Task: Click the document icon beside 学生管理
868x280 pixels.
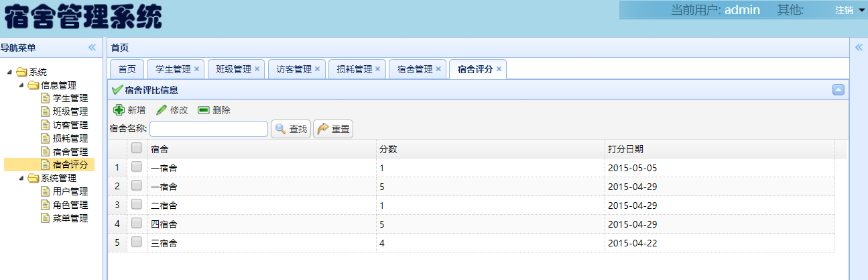Action: pos(46,99)
